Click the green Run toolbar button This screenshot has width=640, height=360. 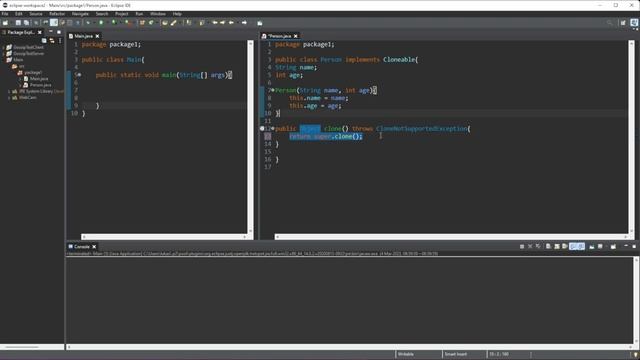point(101,23)
